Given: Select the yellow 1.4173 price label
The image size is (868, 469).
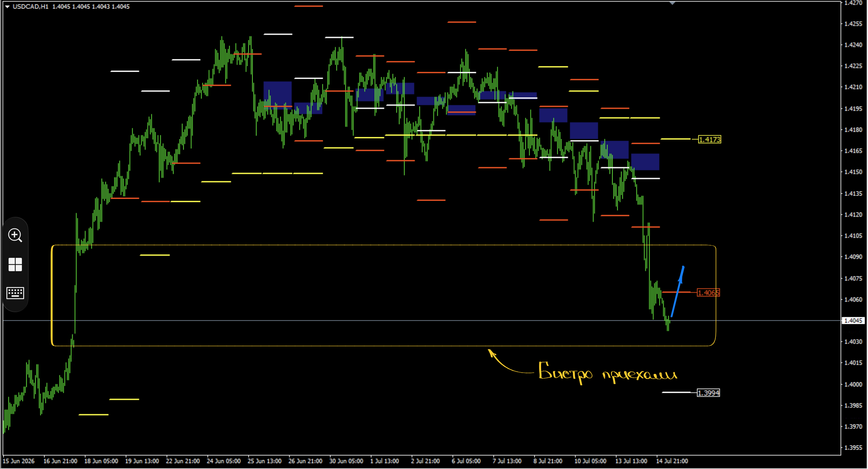Looking at the screenshot, I should tap(710, 139).
